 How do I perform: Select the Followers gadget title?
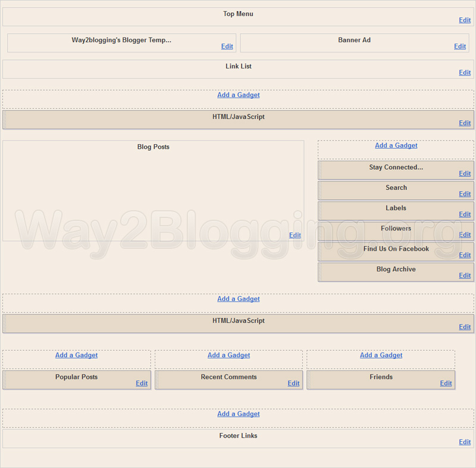pos(396,228)
